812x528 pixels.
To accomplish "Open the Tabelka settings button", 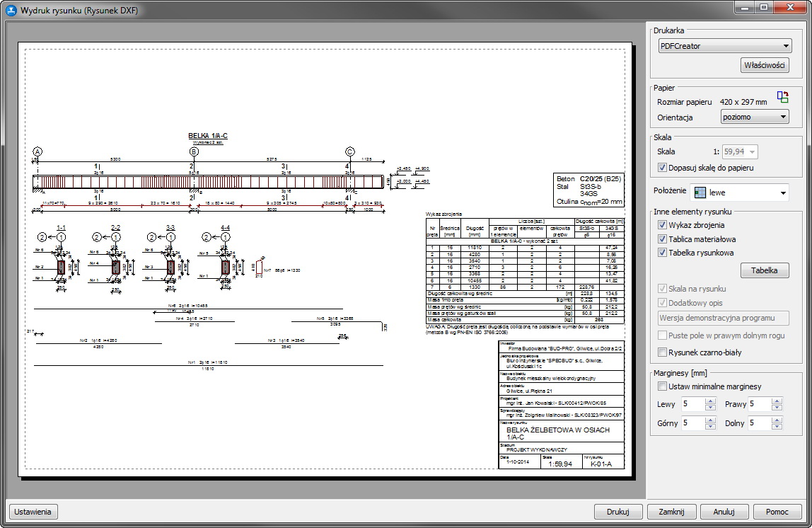I will pos(765,270).
